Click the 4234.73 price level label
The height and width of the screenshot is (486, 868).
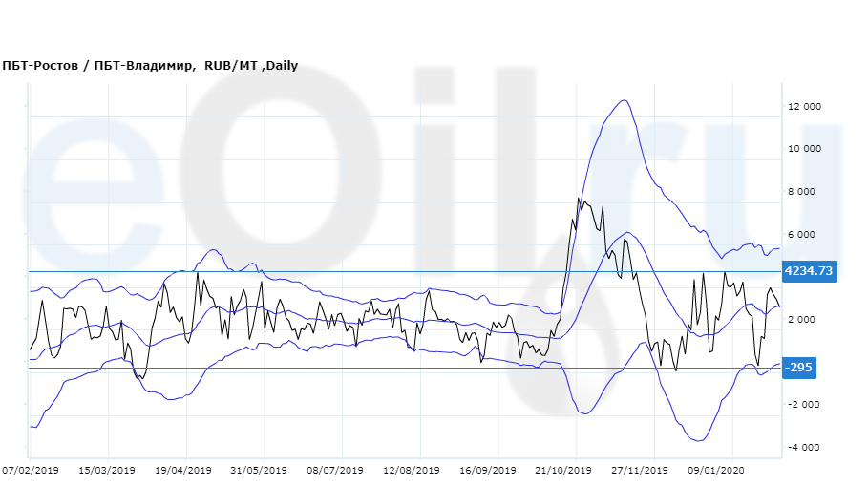[x=809, y=271]
